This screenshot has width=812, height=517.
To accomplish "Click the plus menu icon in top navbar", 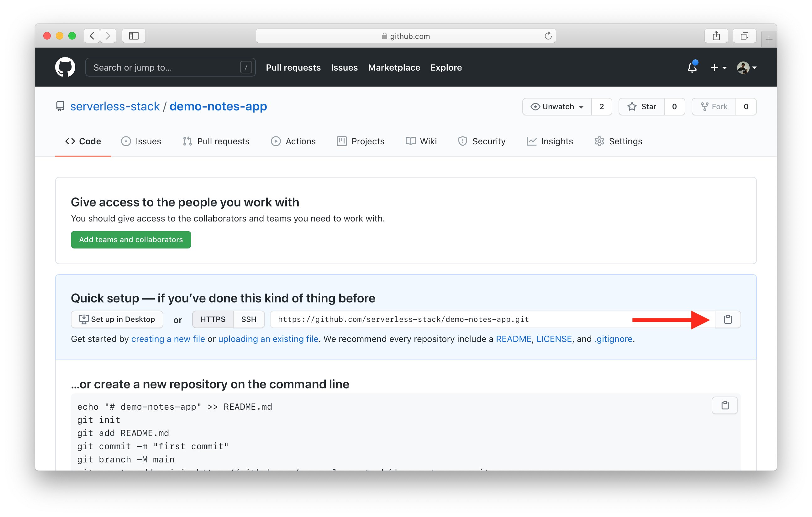I will pos(716,67).
